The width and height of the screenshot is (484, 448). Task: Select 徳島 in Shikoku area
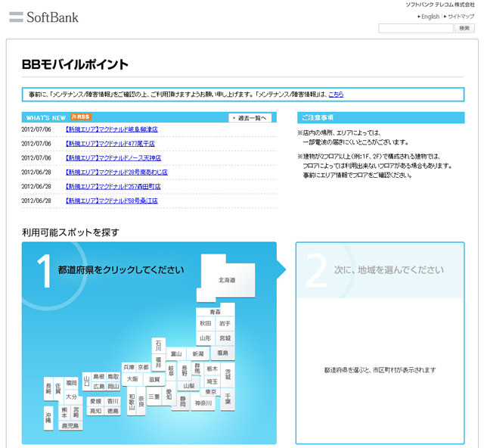pyautogui.click(x=113, y=411)
